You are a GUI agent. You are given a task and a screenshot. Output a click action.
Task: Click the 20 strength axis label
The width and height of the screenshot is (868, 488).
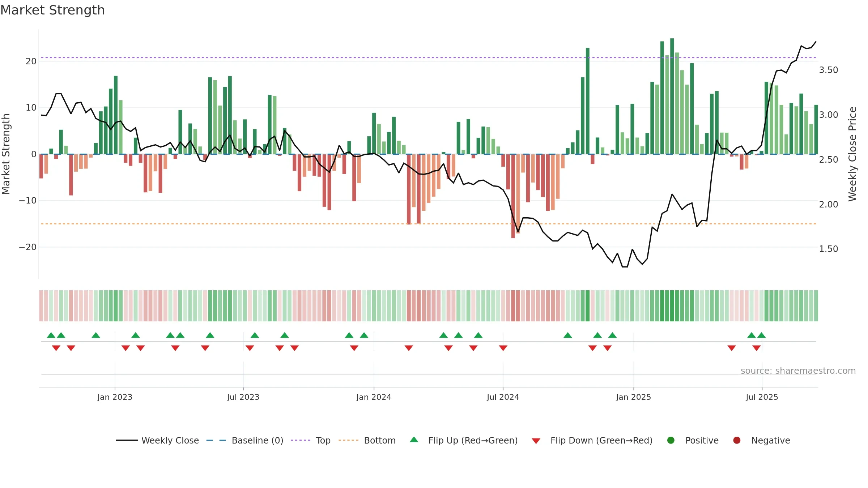(31, 61)
